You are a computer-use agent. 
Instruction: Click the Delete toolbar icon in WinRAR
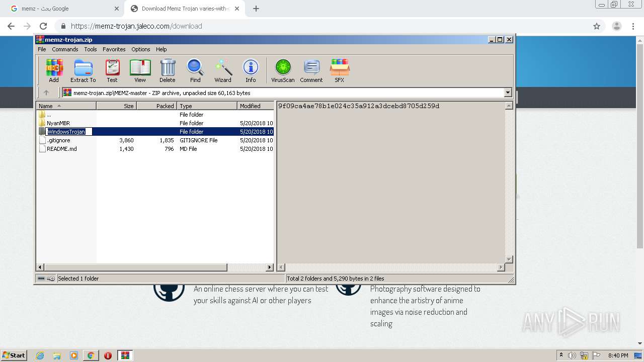[168, 70]
